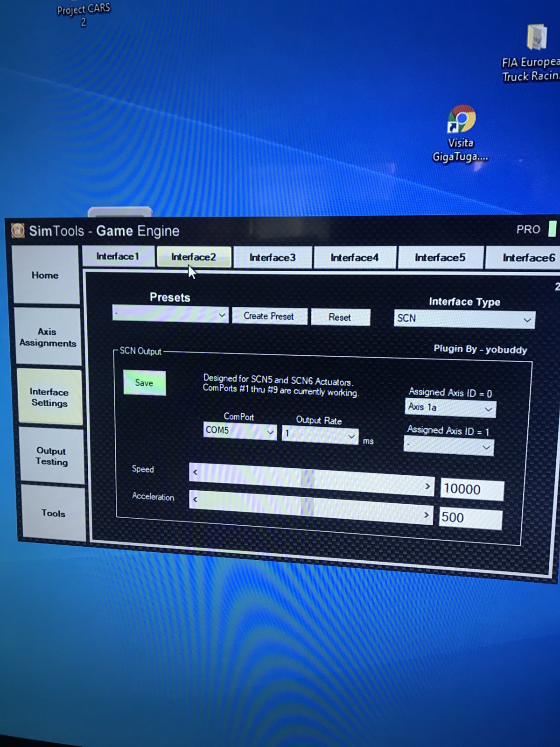Open the Assigned Axis ID = 0 dropdown
The height and width of the screenshot is (747, 560).
coord(450,408)
